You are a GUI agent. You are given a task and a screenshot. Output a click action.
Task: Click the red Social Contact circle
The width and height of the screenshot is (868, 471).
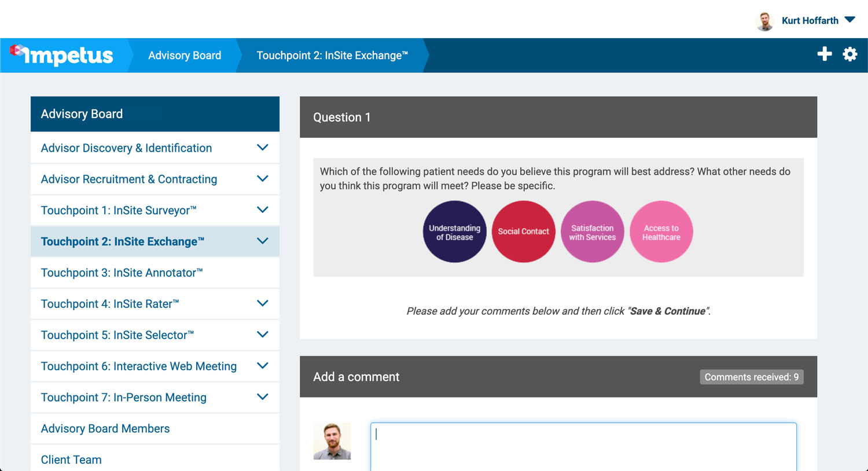pos(524,231)
